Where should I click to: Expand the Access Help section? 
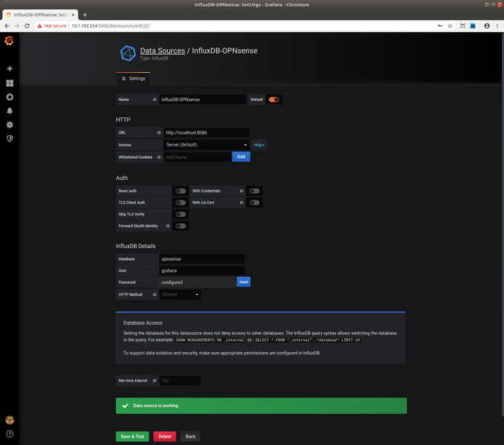coord(259,145)
